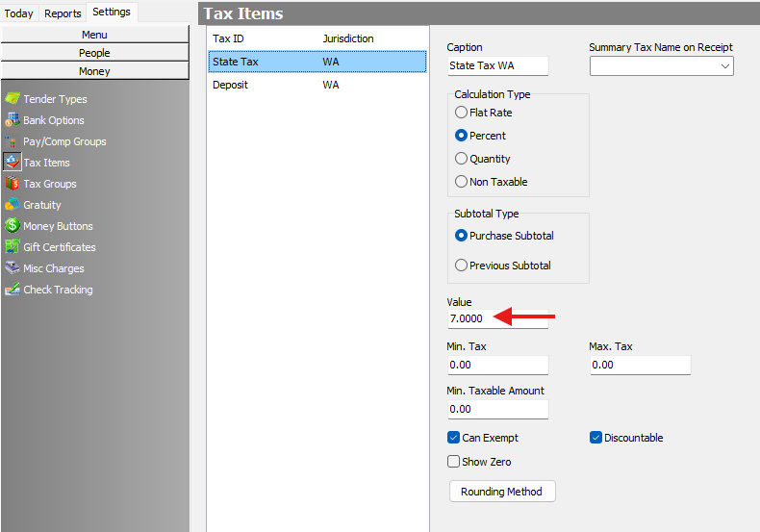This screenshot has height=532, width=760.
Task: Open the Money Buttons dollar icon
Action: (13, 226)
